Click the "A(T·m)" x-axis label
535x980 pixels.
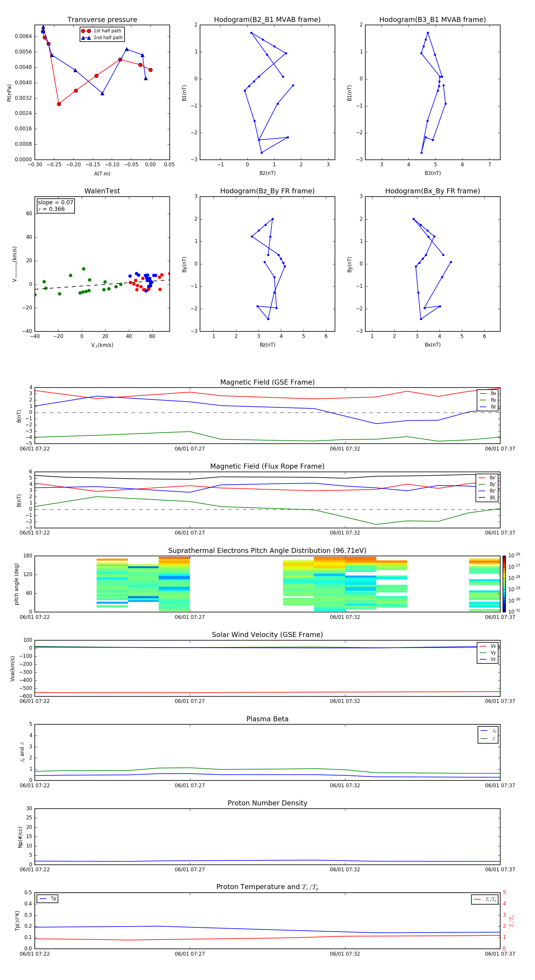tap(102, 174)
